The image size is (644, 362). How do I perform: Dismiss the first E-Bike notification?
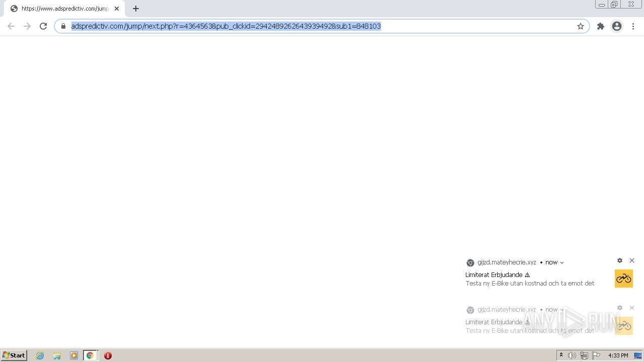click(x=632, y=260)
